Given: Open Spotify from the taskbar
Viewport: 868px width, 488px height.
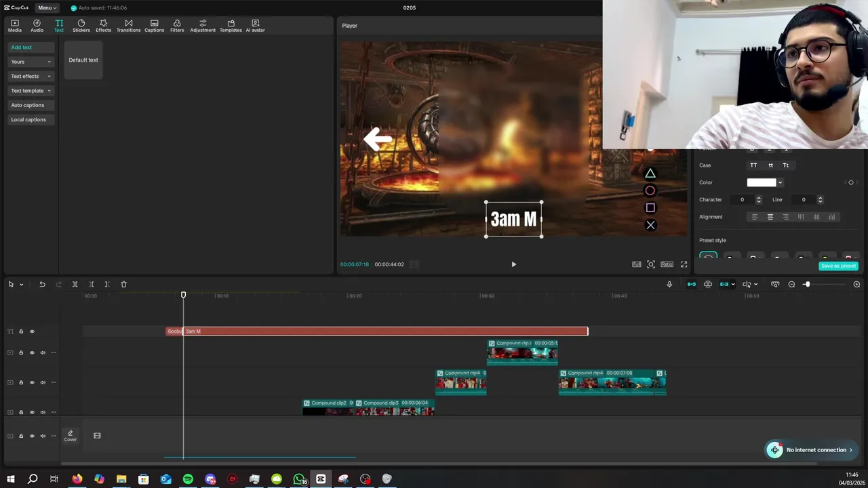Looking at the screenshot, I should click(188, 479).
